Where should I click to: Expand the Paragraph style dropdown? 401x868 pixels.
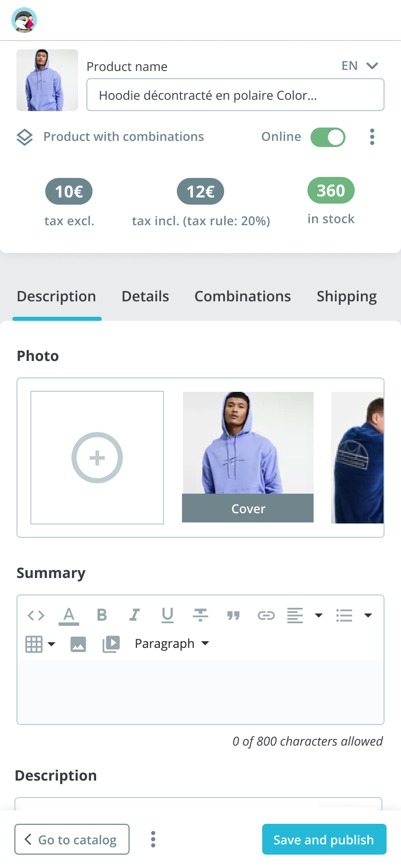(172, 643)
